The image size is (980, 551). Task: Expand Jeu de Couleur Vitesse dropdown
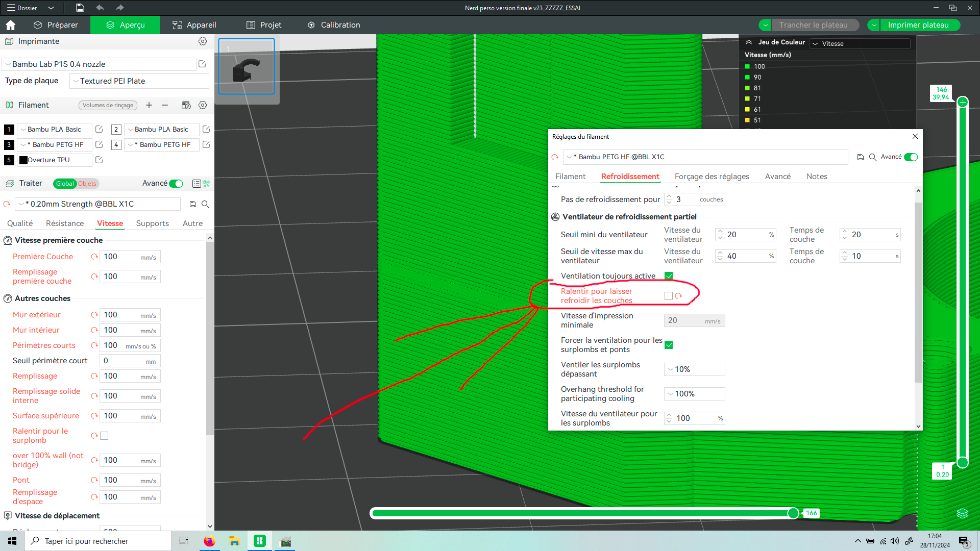tap(860, 44)
